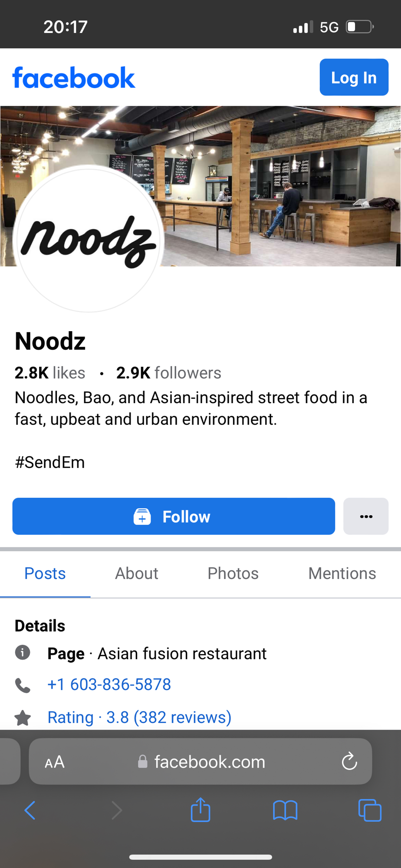Image resolution: width=401 pixels, height=868 pixels.
Task: Go back with Safari back arrow
Action: point(30,810)
